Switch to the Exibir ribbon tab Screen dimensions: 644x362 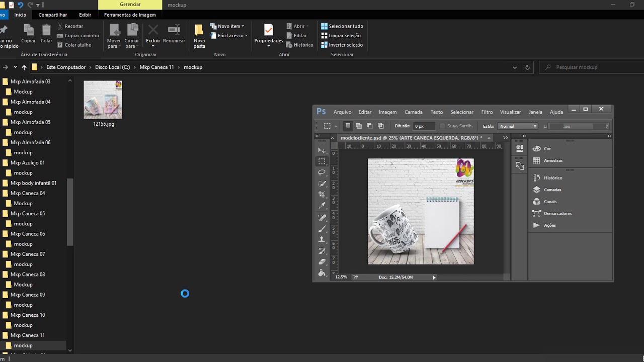pos(85,15)
